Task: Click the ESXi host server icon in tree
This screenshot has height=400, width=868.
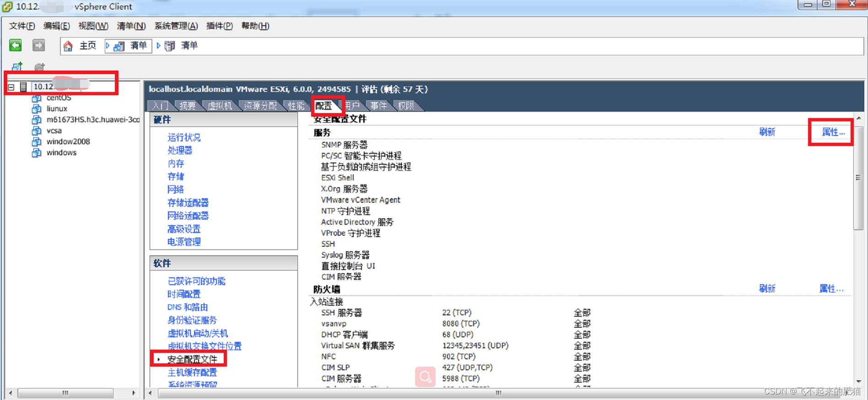Action: tap(23, 86)
